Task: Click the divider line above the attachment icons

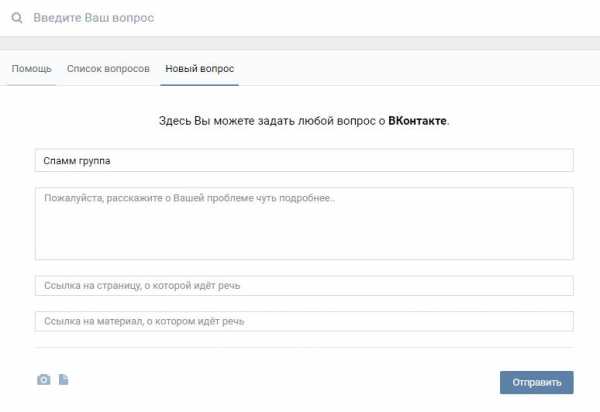Action: 304,348
